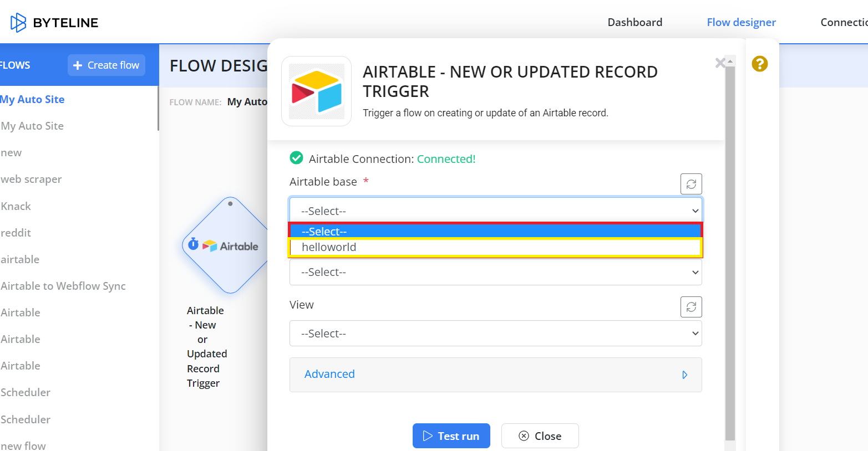Click the green connection checkmark icon
868x451 pixels.
click(297, 158)
